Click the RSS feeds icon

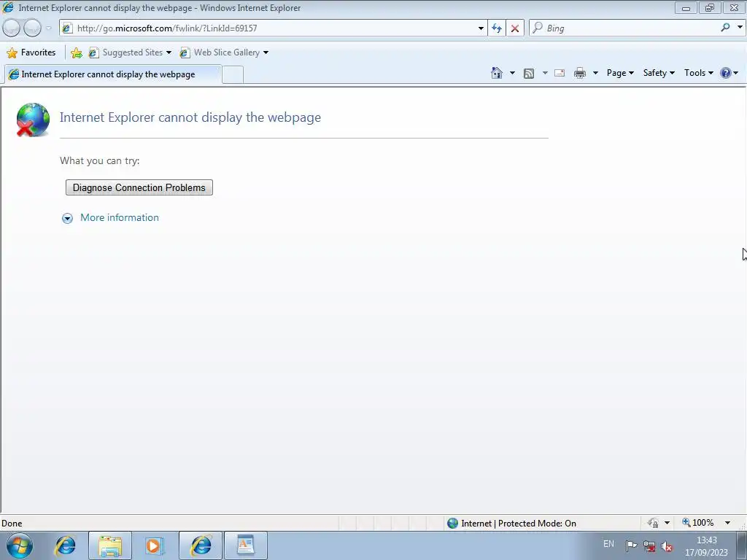tap(529, 73)
